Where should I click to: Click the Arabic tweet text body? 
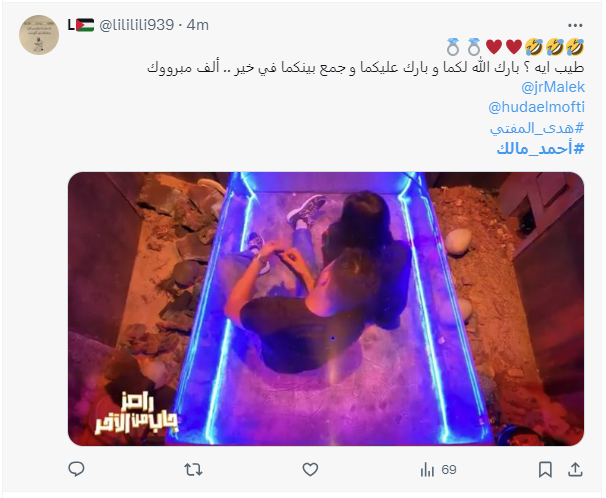pos(365,68)
